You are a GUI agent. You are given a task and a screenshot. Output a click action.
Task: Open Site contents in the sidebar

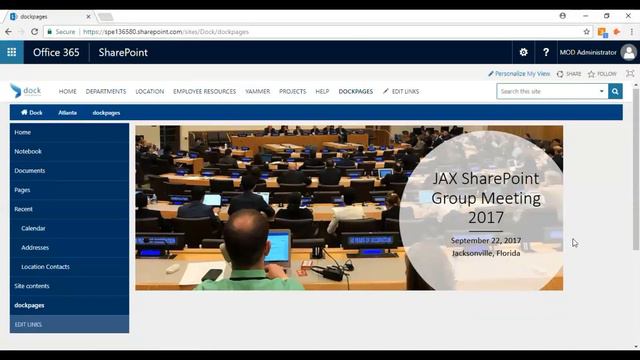point(69,286)
